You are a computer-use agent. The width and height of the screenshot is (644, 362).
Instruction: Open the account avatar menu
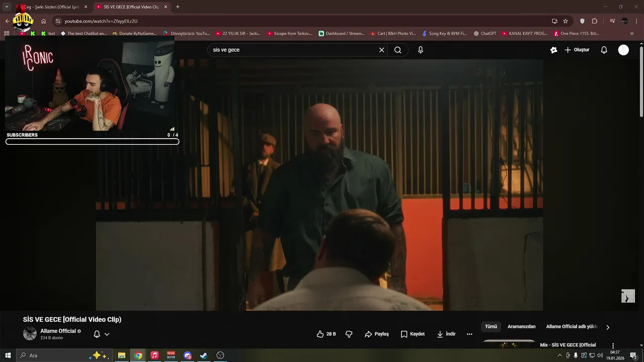[623, 50]
